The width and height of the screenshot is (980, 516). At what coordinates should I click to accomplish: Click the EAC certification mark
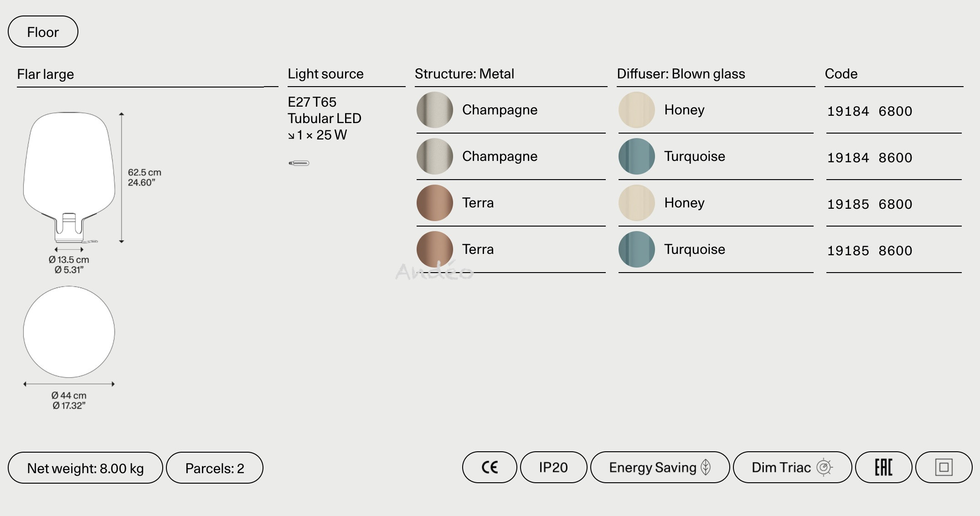[883, 467]
